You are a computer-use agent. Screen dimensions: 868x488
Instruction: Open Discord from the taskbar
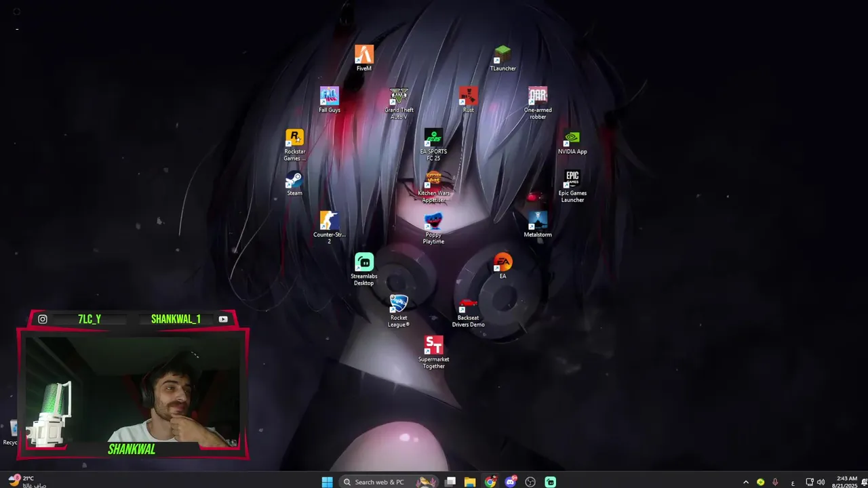(511, 482)
